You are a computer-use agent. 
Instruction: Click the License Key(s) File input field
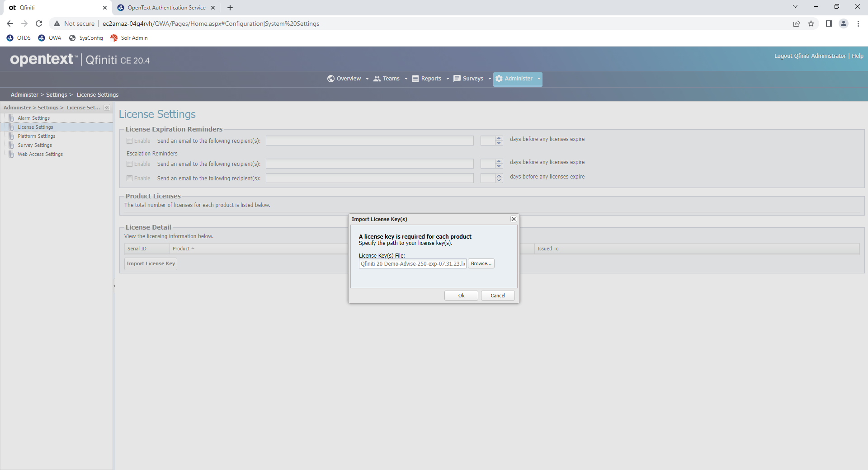click(412, 263)
